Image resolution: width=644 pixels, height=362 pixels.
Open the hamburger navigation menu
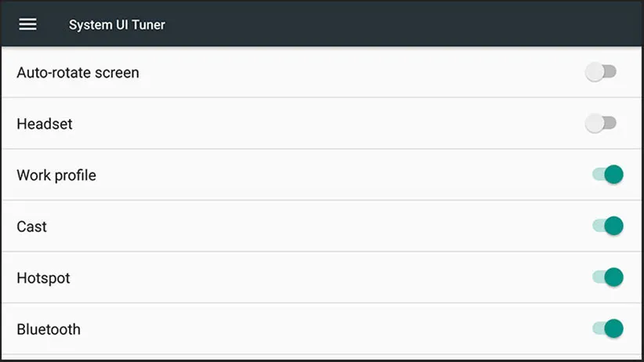[27, 24]
